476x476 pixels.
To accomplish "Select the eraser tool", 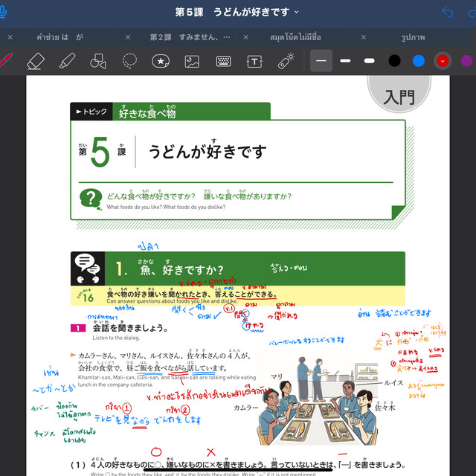I will point(36,60).
